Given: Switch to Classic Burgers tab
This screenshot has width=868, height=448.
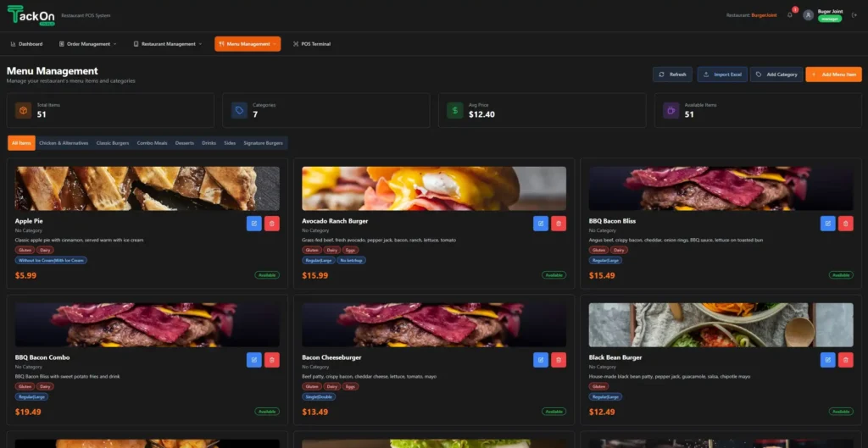Looking at the screenshot, I should [x=113, y=143].
